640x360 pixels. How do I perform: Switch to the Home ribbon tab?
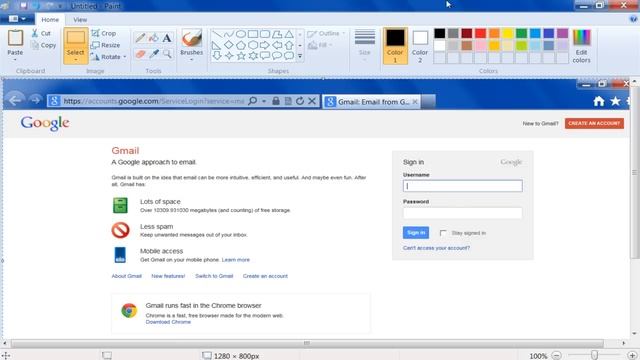point(50,20)
